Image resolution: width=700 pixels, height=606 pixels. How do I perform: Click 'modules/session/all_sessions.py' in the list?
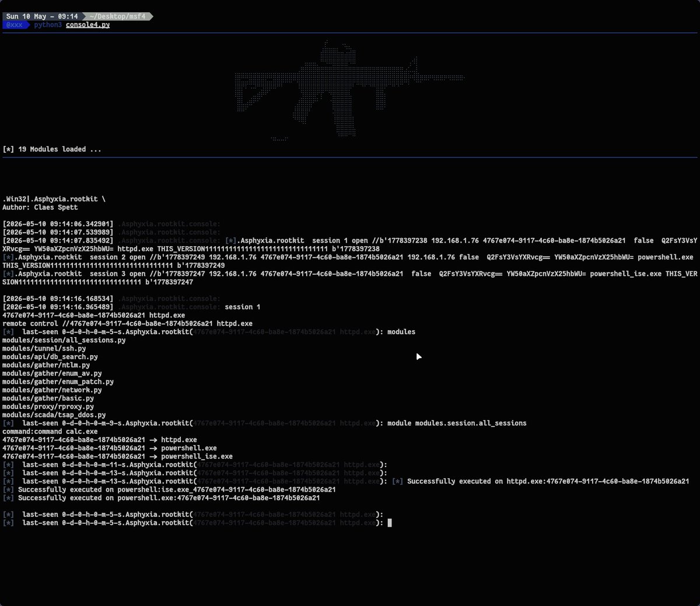click(64, 340)
